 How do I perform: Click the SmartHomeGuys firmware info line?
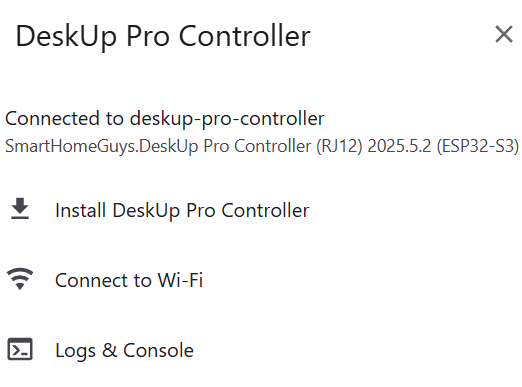pos(262,146)
